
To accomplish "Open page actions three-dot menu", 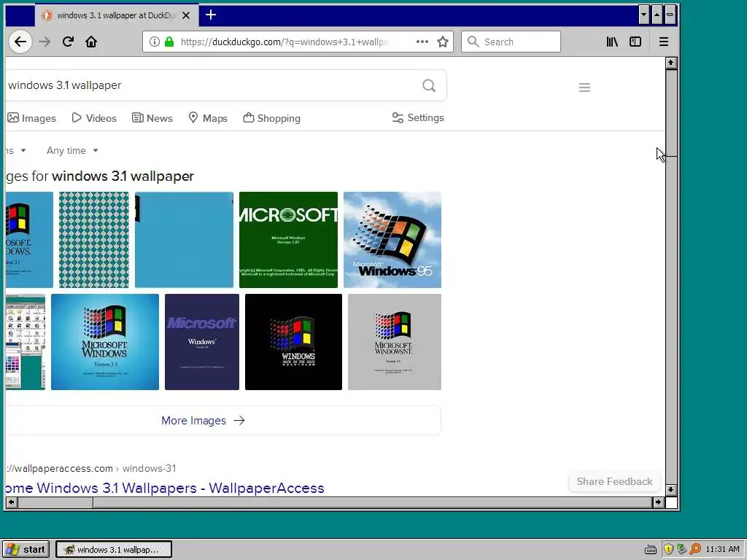I will coord(422,42).
